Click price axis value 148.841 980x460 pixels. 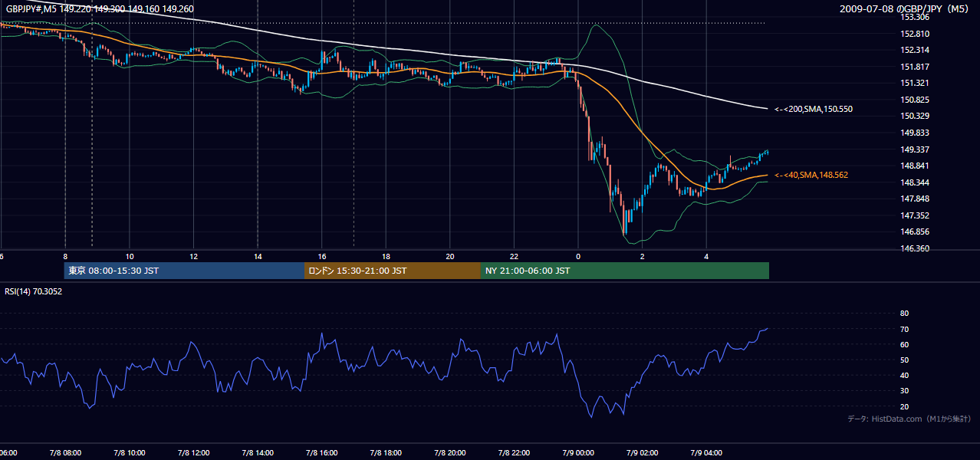pyautogui.click(x=916, y=166)
